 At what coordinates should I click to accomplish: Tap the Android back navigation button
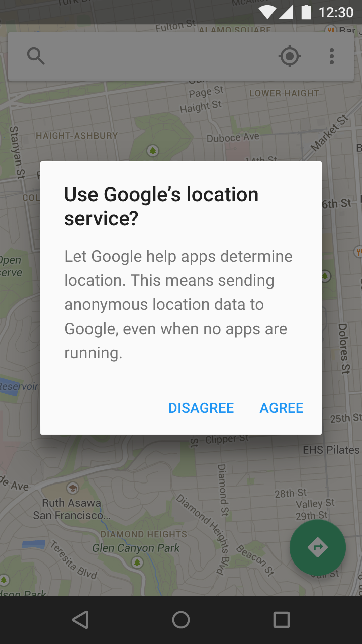pos(80,620)
